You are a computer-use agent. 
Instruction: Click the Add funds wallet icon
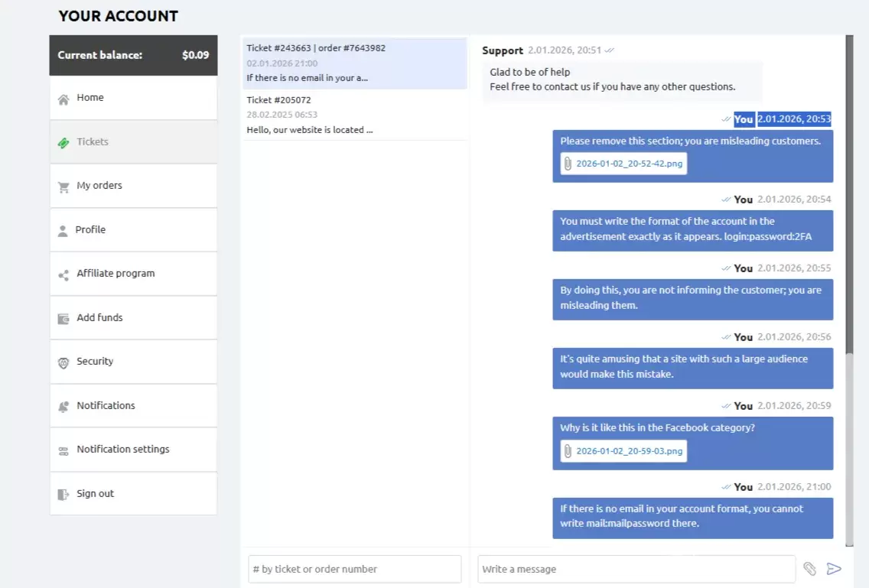(x=63, y=318)
